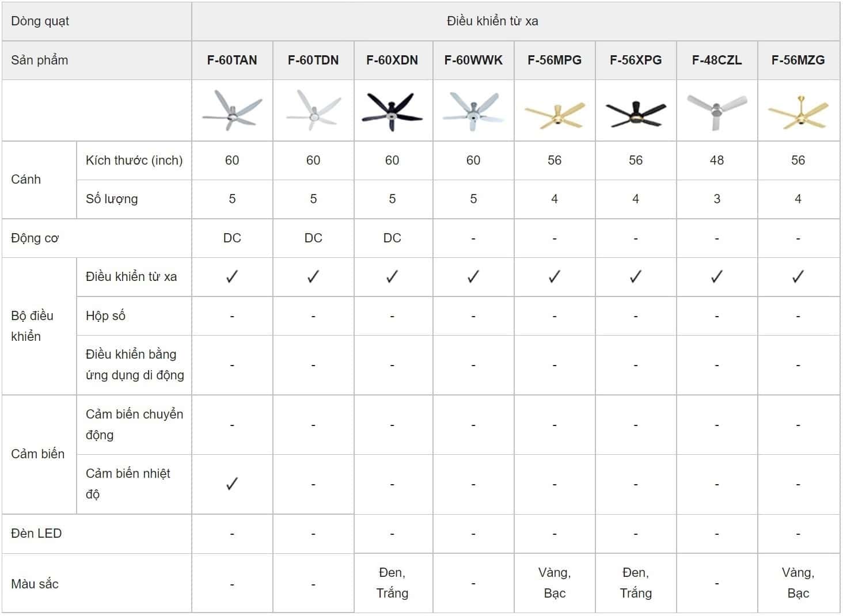
Task: Click the "Điều khiển từ xa" header
Action: [x=492, y=21]
